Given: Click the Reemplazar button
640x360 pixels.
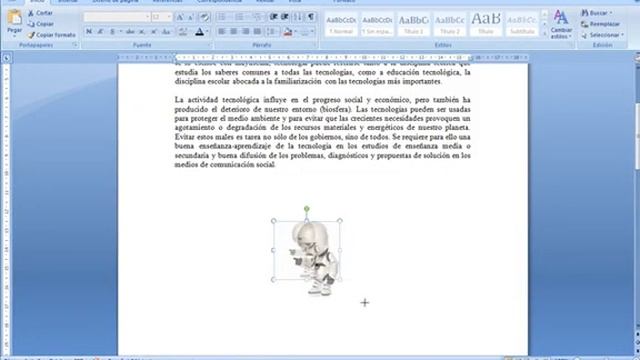Looking at the screenshot, I should tap(600, 24).
